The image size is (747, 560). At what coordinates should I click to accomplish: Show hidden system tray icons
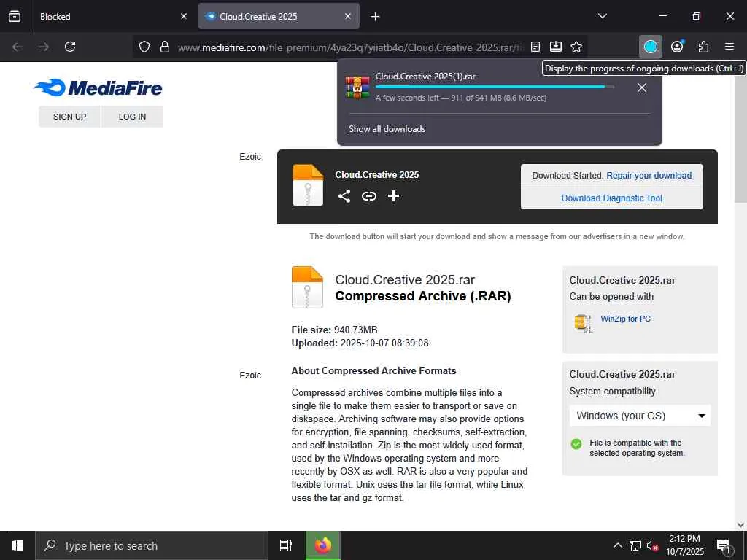click(617, 545)
